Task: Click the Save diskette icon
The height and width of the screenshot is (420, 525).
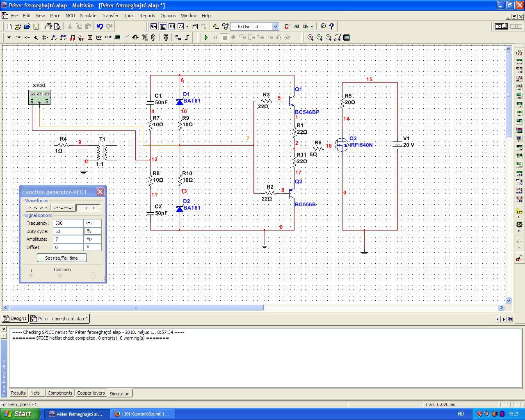Action: coord(36,27)
